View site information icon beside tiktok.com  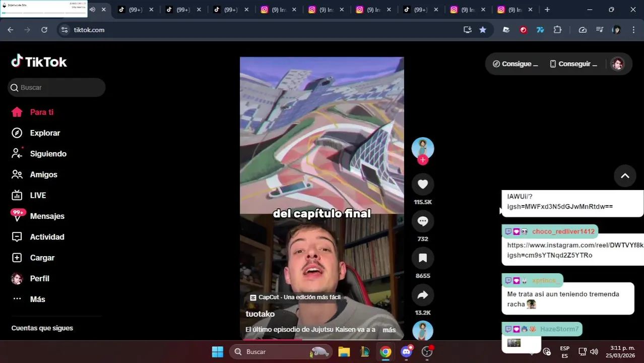[x=65, y=30]
